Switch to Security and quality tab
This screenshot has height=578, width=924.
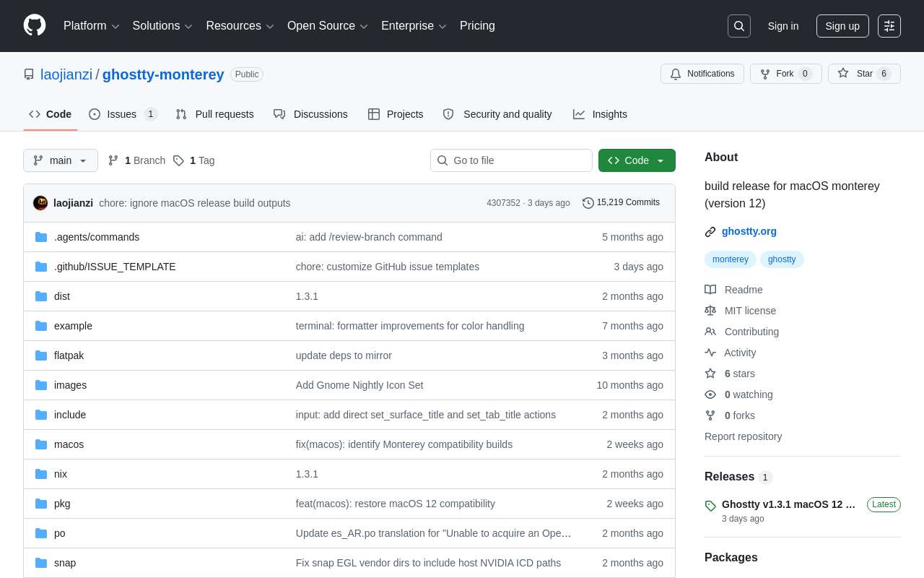click(x=497, y=114)
